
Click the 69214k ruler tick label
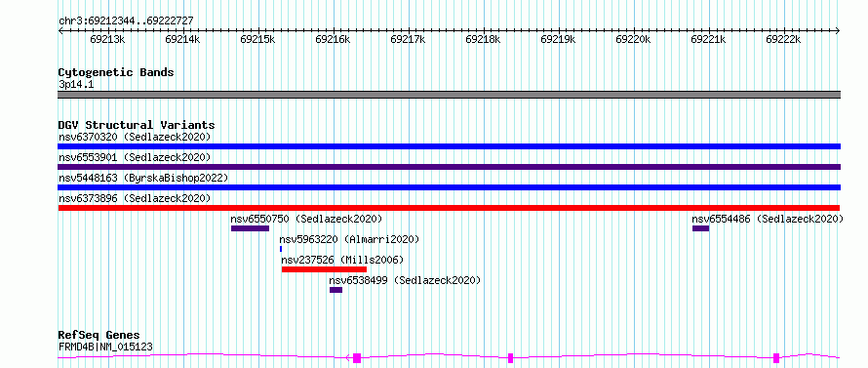click(182, 39)
